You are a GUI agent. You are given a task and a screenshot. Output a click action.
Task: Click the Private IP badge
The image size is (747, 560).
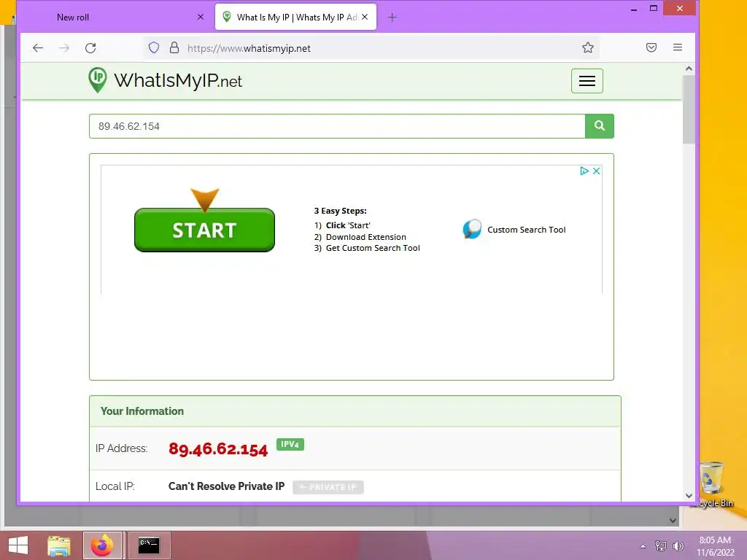[328, 487]
